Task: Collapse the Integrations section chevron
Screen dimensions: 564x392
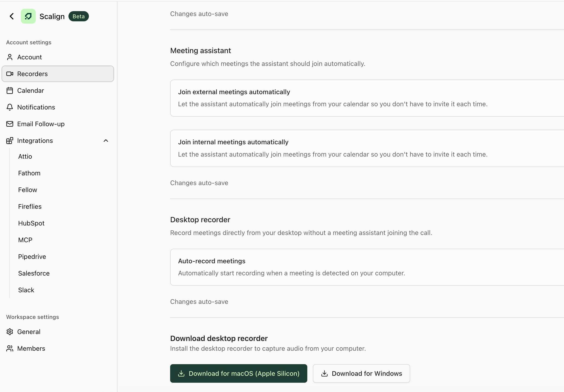Action: pyautogui.click(x=106, y=140)
